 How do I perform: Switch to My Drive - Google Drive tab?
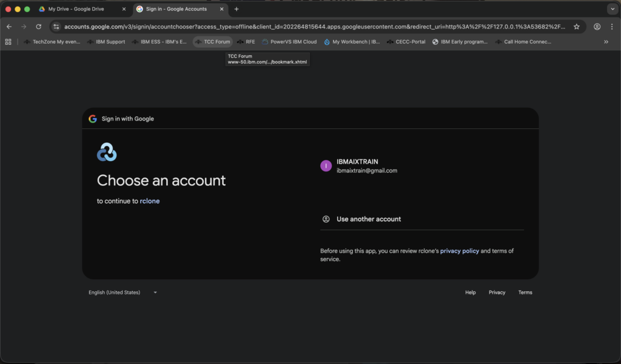pyautogui.click(x=78, y=9)
